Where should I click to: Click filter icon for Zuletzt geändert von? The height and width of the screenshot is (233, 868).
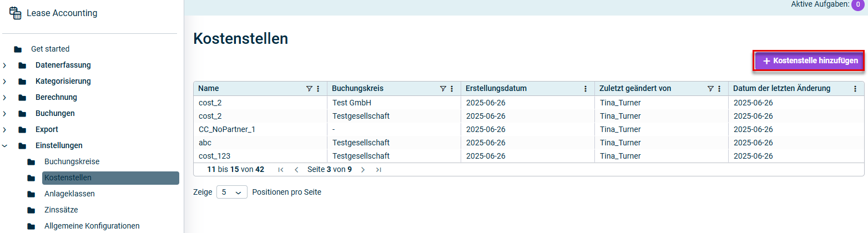[710, 89]
